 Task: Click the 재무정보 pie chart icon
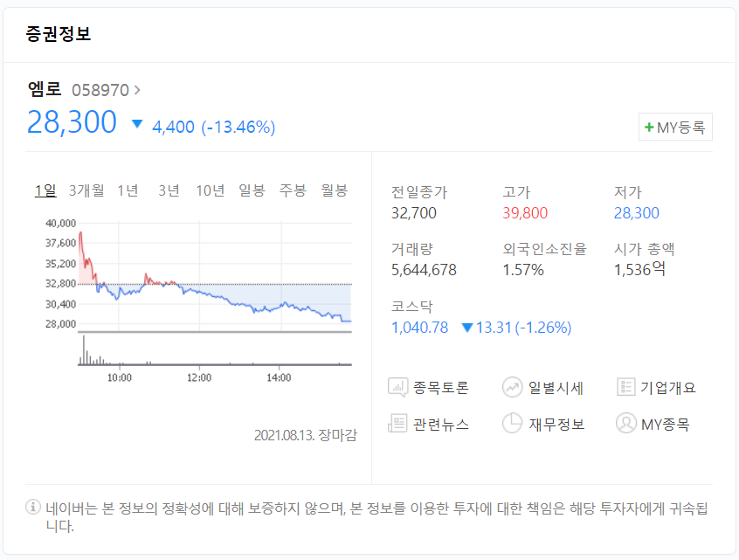(512, 424)
